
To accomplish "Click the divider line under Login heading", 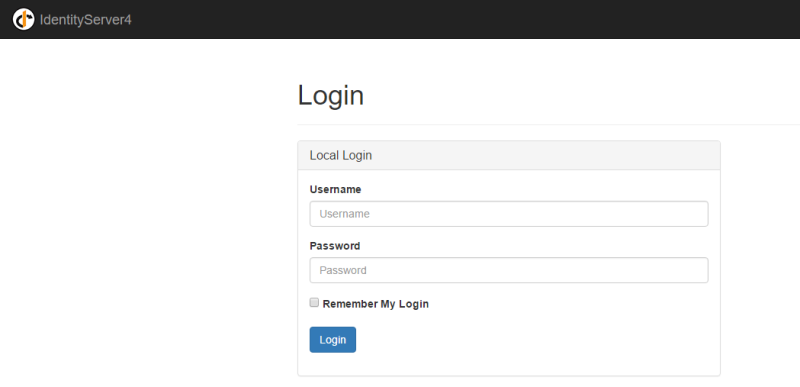I will [548, 124].
